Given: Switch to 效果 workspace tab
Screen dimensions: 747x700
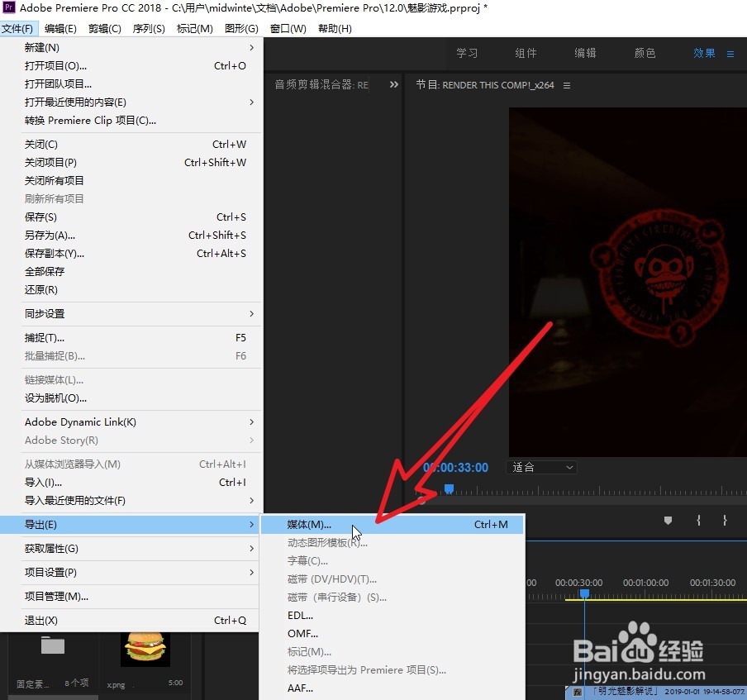Looking at the screenshot, I should [704, 53].
